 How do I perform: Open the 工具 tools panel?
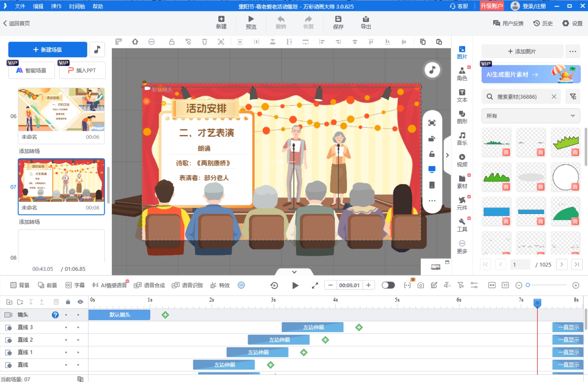click(462, 225)
